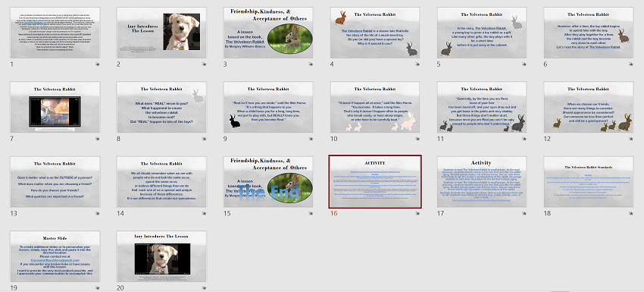Select slide 10 with pink rabbits
Image resolution: width=644 pixels, height=292 pixels.
[x=375, y=108]
